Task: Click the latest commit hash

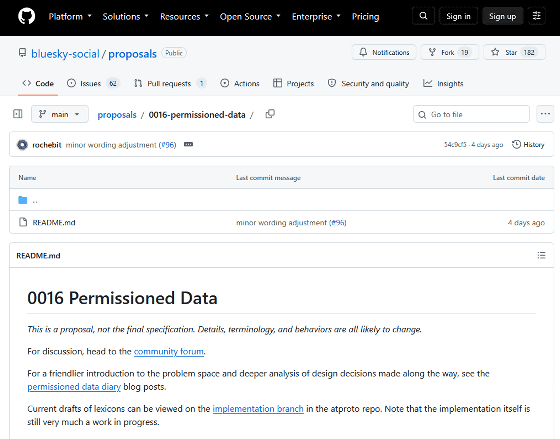Action: [455, 144]
